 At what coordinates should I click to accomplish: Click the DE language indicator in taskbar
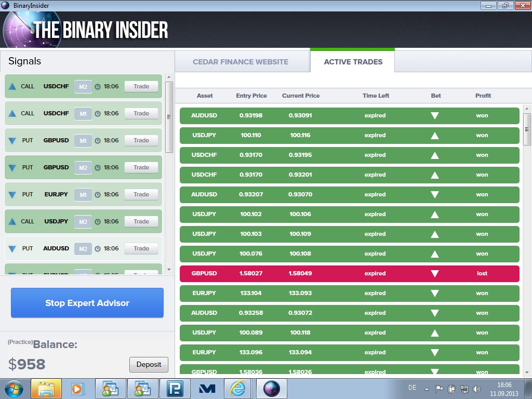click(x=412, y=388)
